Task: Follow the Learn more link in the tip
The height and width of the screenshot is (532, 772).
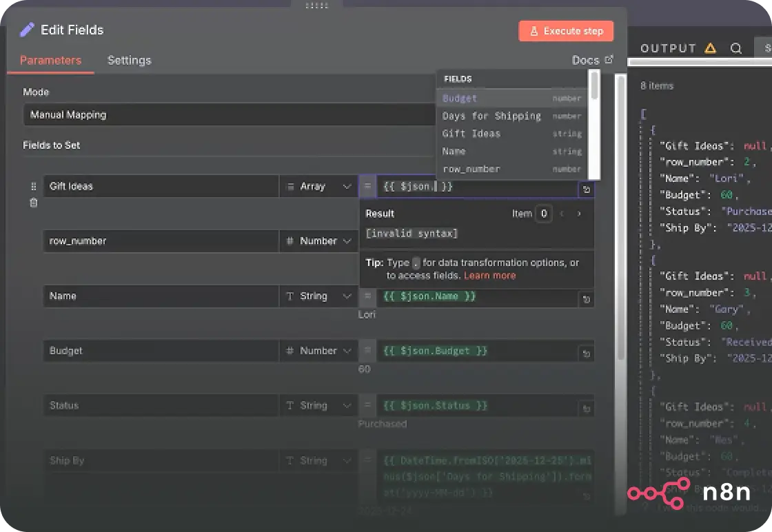Action: click(490, 276)
